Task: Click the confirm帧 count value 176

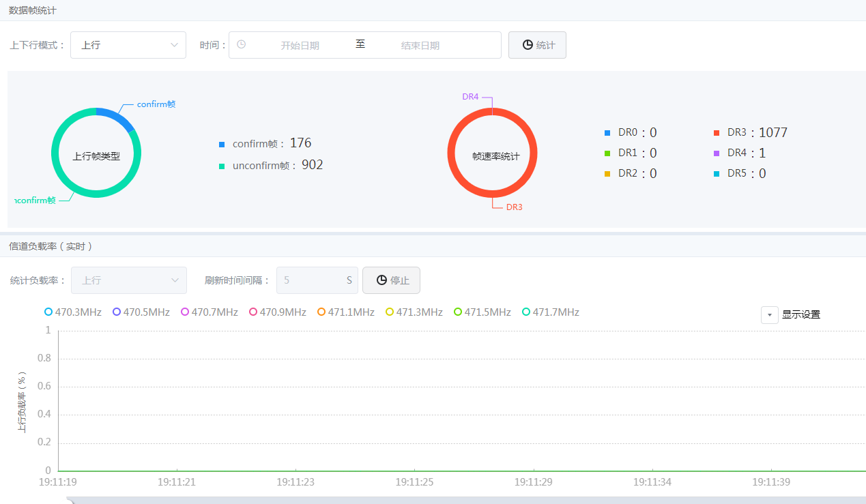Action: 300,143
